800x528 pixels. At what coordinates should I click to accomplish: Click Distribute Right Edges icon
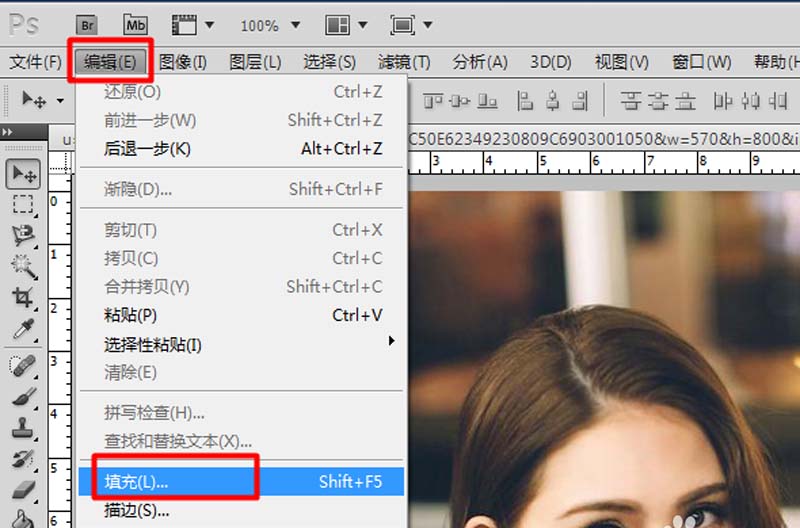(x=778, y=101)
